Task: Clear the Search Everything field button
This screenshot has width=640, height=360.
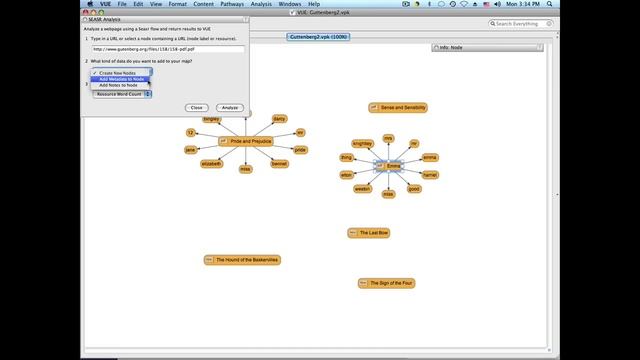Action: (549, 24)
